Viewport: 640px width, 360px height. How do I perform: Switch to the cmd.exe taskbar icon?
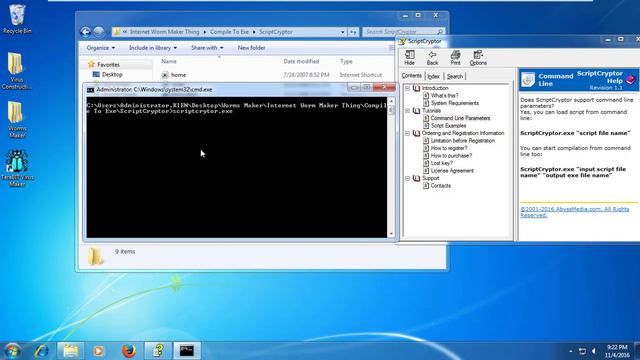pyautogui.click(x=187, y=351)
